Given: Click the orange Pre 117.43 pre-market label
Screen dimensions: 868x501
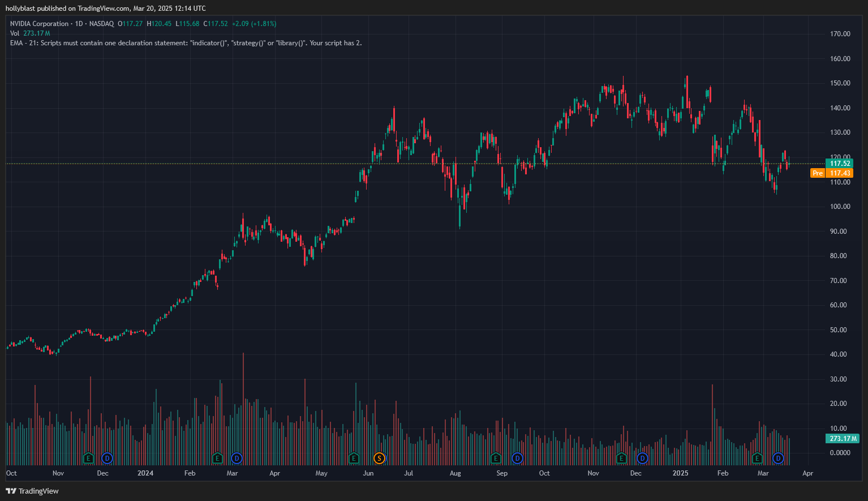Looking at the screenshot, I should click(x=832, y=173).
